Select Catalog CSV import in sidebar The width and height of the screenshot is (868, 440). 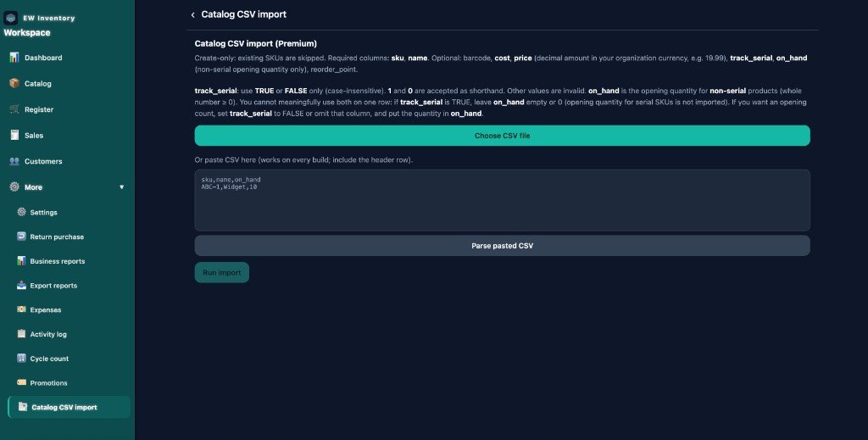point(70,407)
